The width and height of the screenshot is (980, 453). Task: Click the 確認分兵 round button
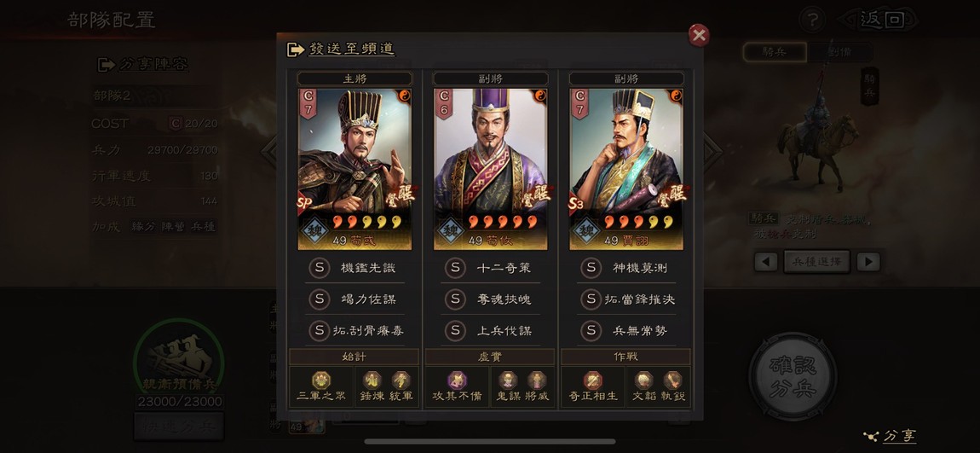(x=793, y=375)
